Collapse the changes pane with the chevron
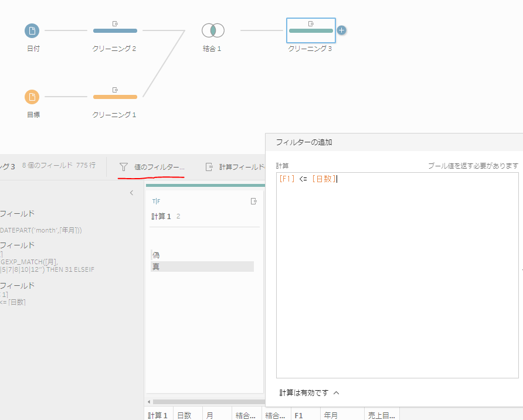 (131, 193)
